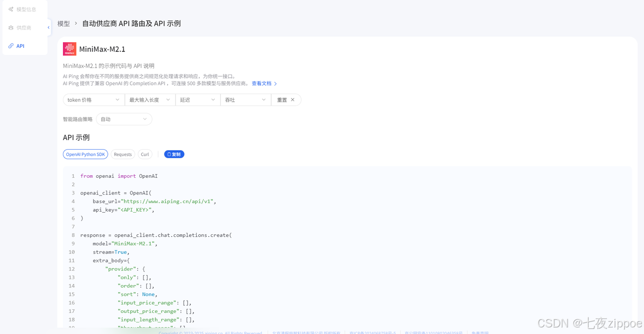Click the 复制 copy button
Viewport: 644px width, 334px height.
click(x=174, y=154)
